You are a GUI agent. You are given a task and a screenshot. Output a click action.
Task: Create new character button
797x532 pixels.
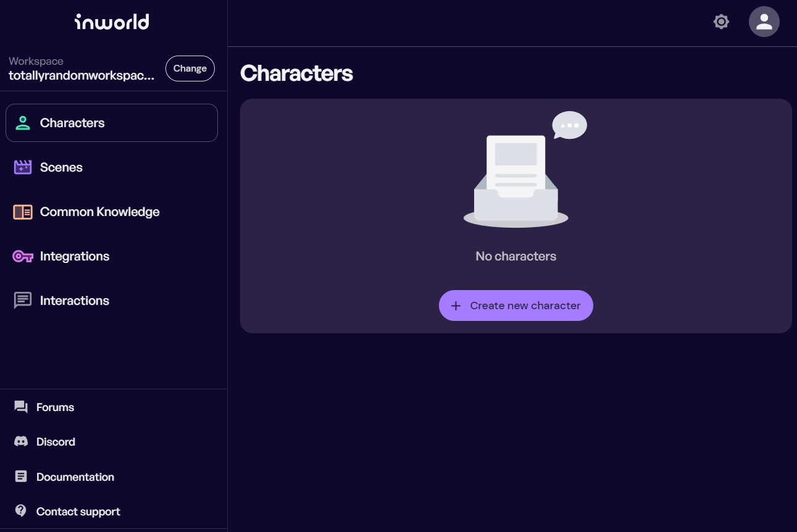coord(515,305)
